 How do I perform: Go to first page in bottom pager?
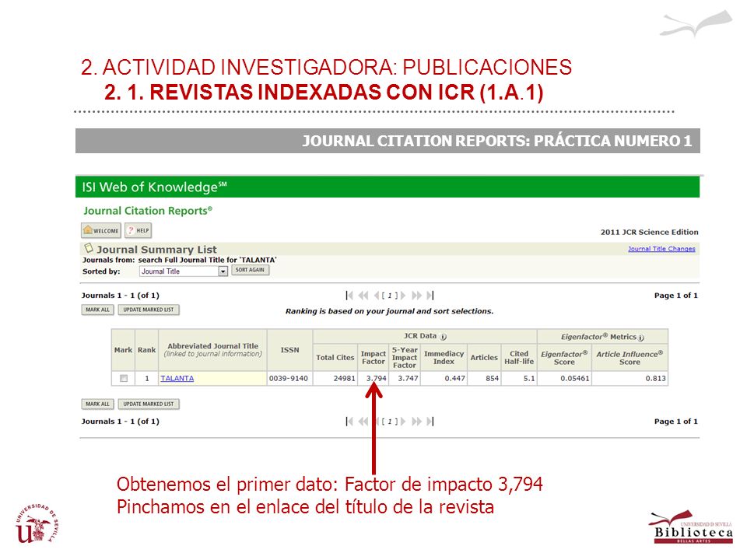pos(349,422)
